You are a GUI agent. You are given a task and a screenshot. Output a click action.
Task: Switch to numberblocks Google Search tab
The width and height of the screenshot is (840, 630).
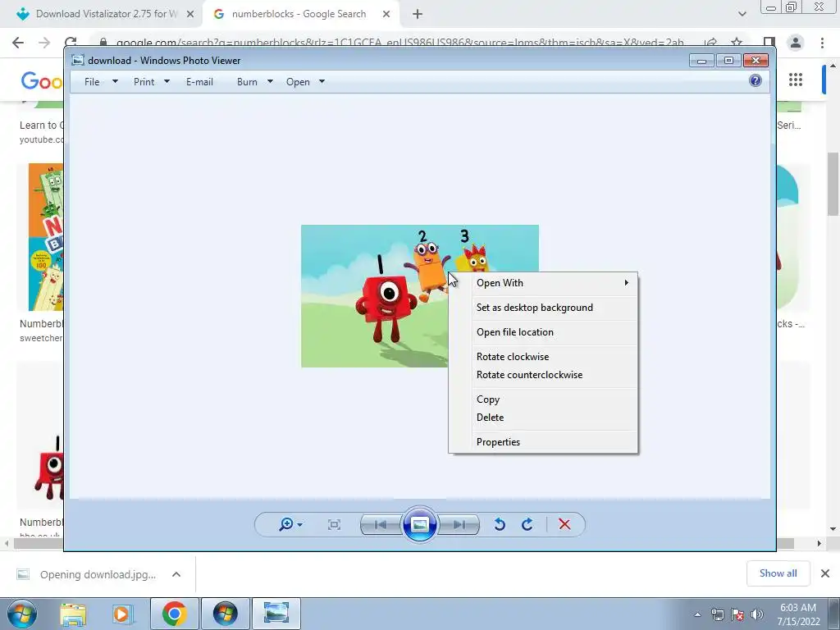point(299,14)
